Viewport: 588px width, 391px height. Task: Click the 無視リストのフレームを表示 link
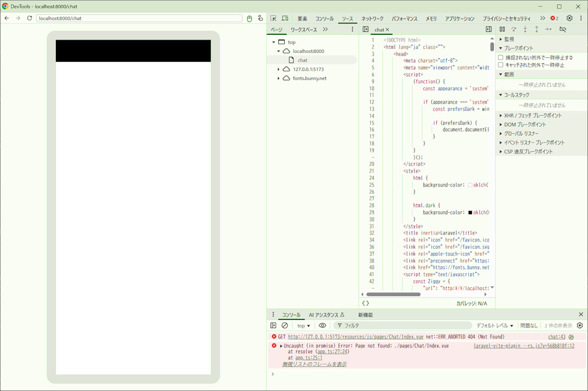click(x=314, y=364)
